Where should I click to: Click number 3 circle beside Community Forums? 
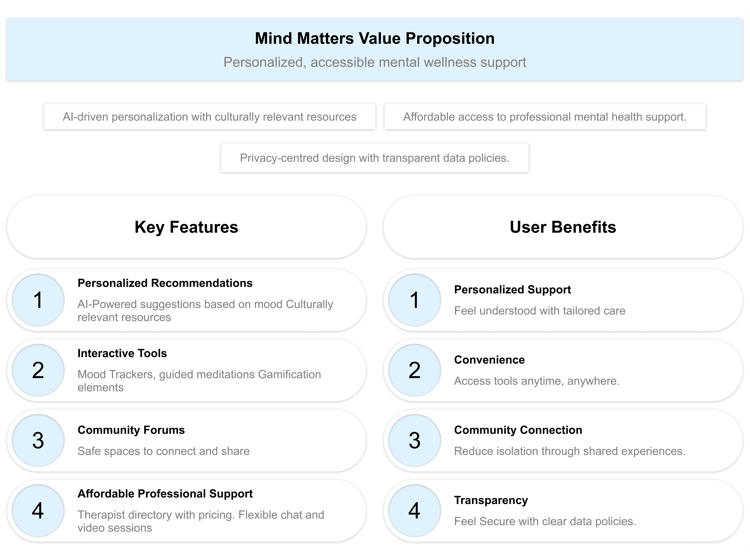[x=38, y=440]
